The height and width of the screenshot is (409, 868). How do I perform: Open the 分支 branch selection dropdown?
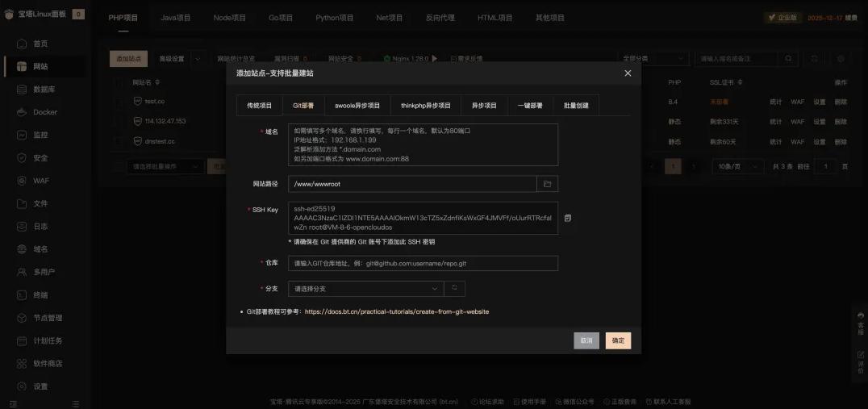tap(366, 288)
